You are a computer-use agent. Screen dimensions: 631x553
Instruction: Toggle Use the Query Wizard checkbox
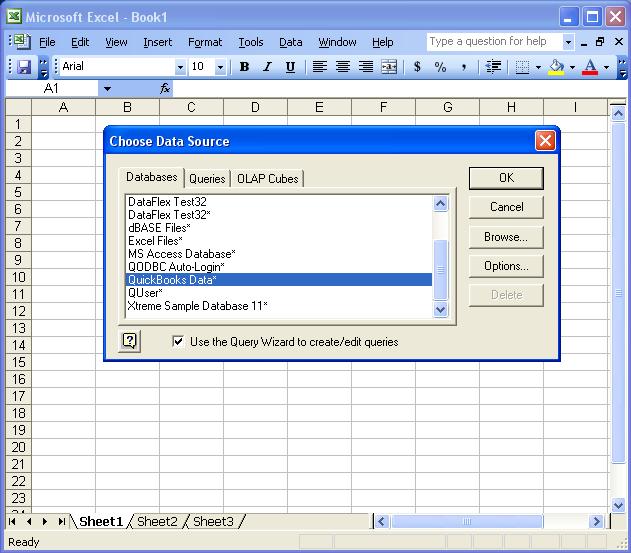pos(178,341)
